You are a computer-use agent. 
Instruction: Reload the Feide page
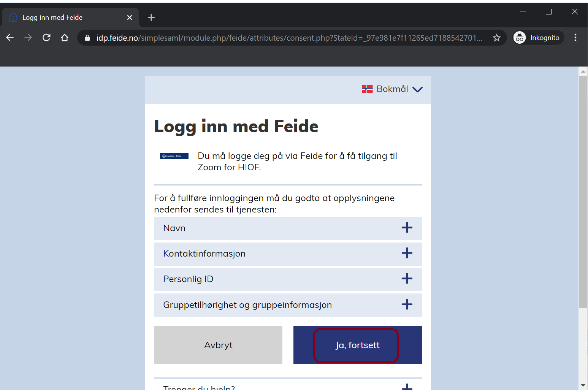pos(46,37)
